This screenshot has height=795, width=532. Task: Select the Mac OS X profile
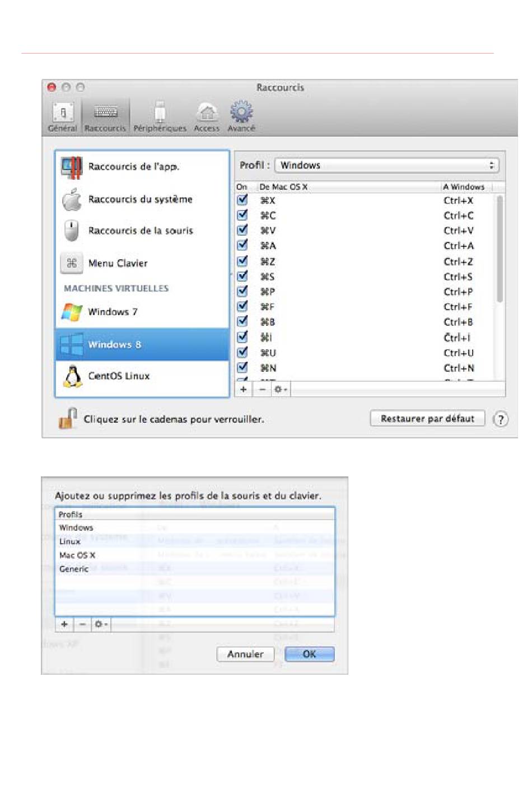click(x=194, y=555)
